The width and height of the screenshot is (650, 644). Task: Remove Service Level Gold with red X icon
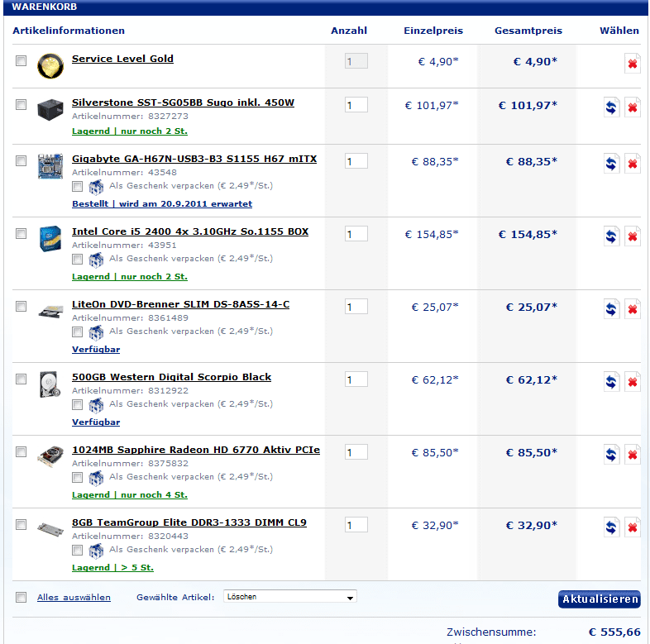pos(632,64)
